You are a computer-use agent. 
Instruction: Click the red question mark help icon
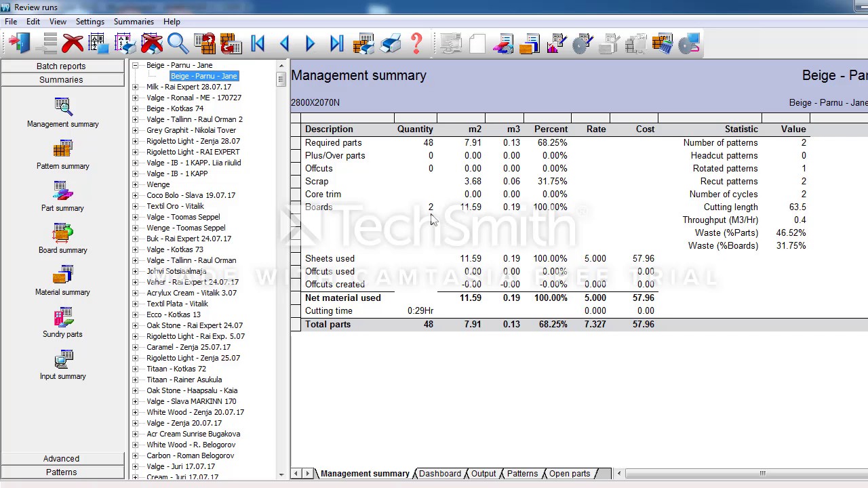[x=416, y=44]
